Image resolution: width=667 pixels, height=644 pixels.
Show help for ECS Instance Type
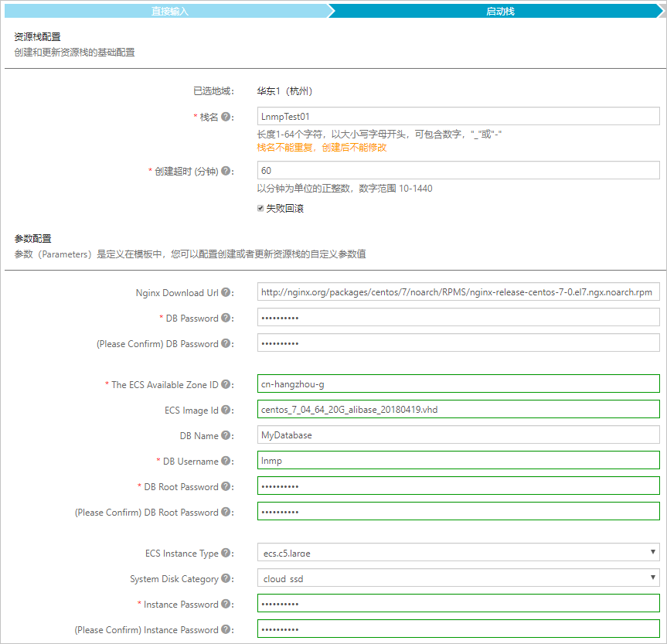[226, 553]
